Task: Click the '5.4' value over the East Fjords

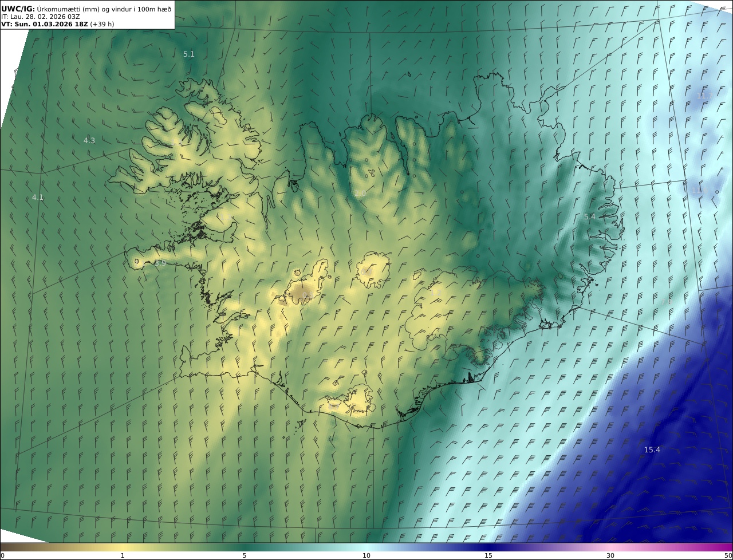Action: [589, 216]
